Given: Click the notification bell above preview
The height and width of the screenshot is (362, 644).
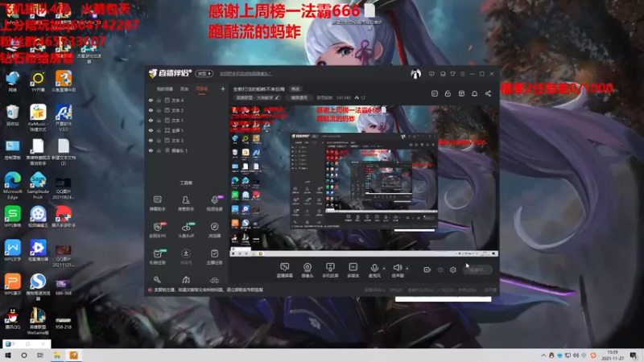Looking at the screenshot, I should (x=474, y=93).
